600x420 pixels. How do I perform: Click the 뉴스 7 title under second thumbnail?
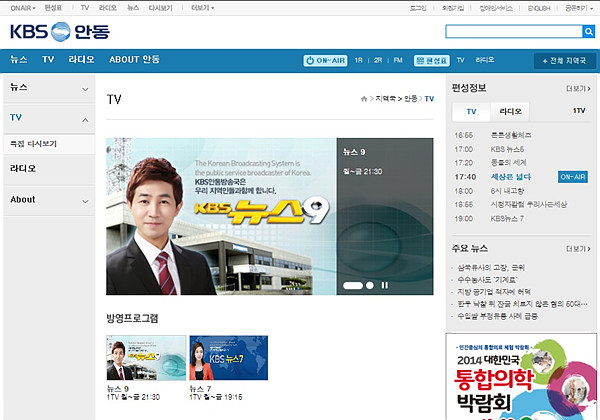pos(201,389)
